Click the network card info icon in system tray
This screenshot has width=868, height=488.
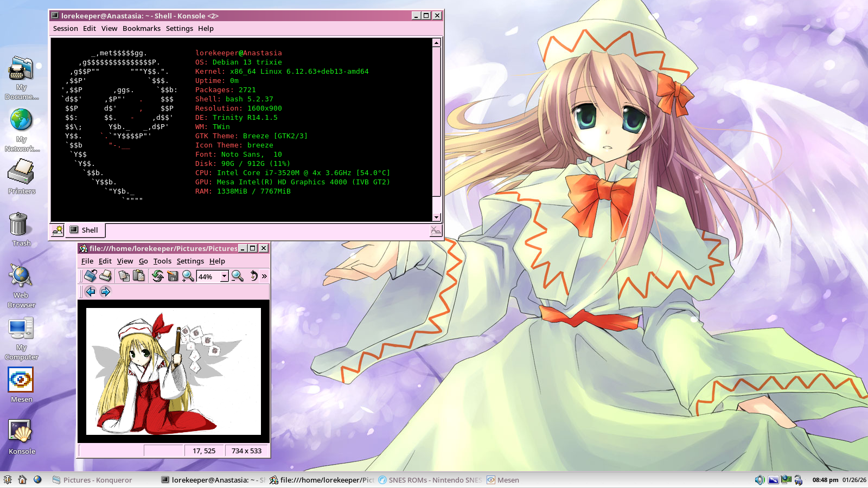coord(786,480)
